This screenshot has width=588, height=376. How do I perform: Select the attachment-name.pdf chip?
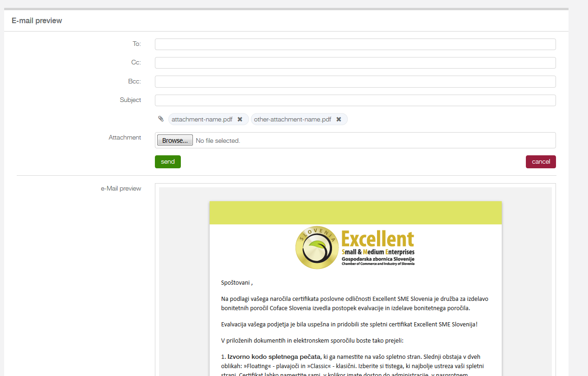pos(209,119)
